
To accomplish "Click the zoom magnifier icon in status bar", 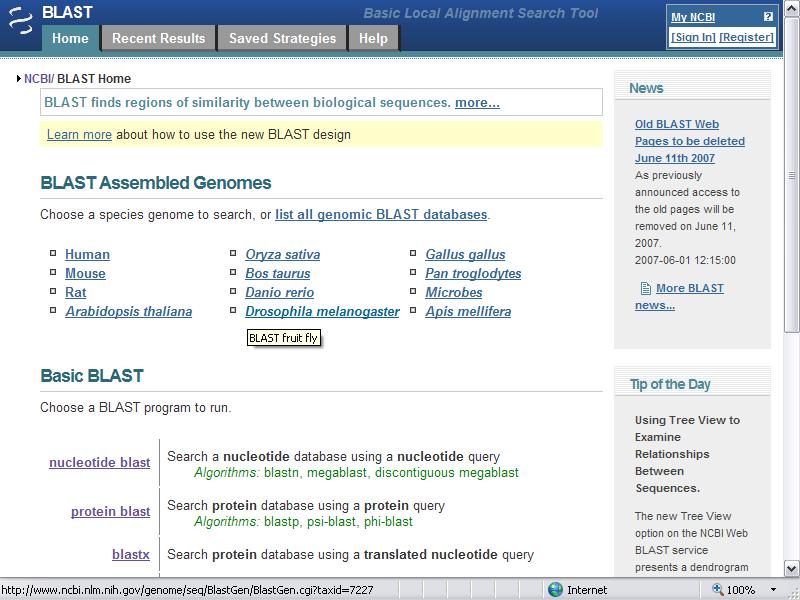I will (x=717, y=589).
